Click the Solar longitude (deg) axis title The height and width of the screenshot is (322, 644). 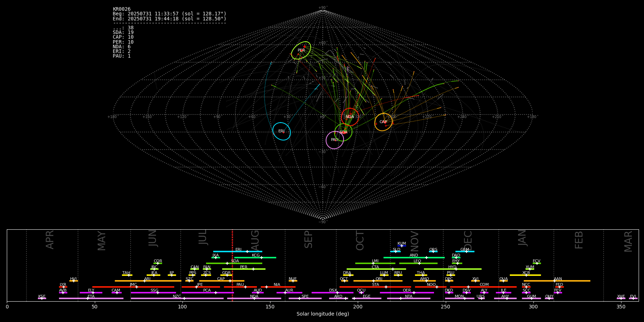click(x=323, y=314)
